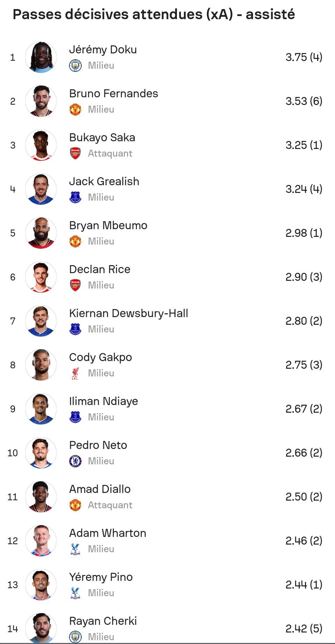Click the Passes décisives attendues heading
Image resolution: width=335 pixels, height=644 pixels.
[154, 15]
